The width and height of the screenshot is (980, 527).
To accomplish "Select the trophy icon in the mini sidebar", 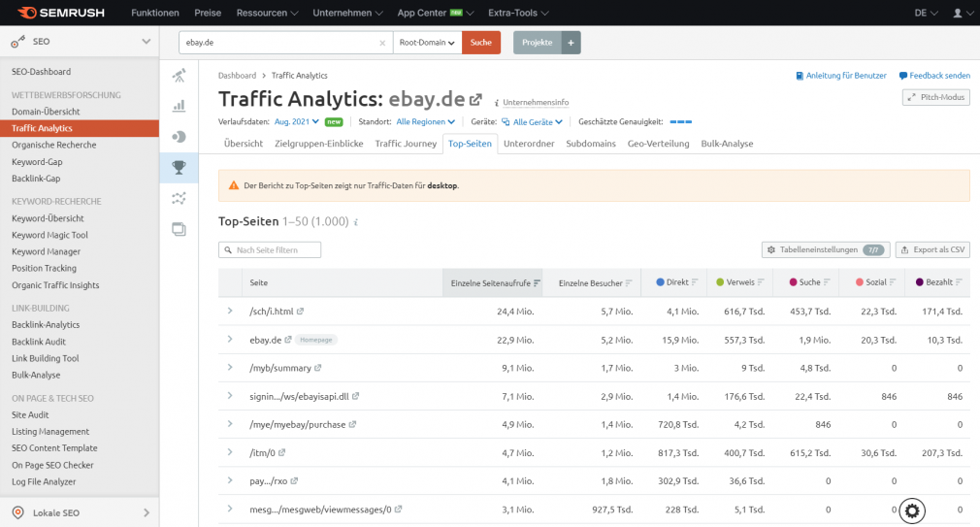I will coord(180,167).
